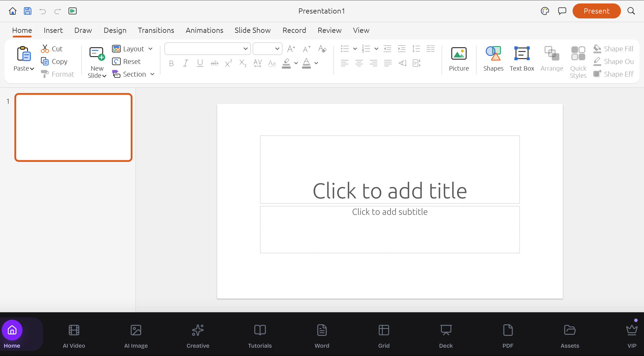Viewport: 644px width, 356px height.
Task: Align text to the left
Action: coord(344,63)
